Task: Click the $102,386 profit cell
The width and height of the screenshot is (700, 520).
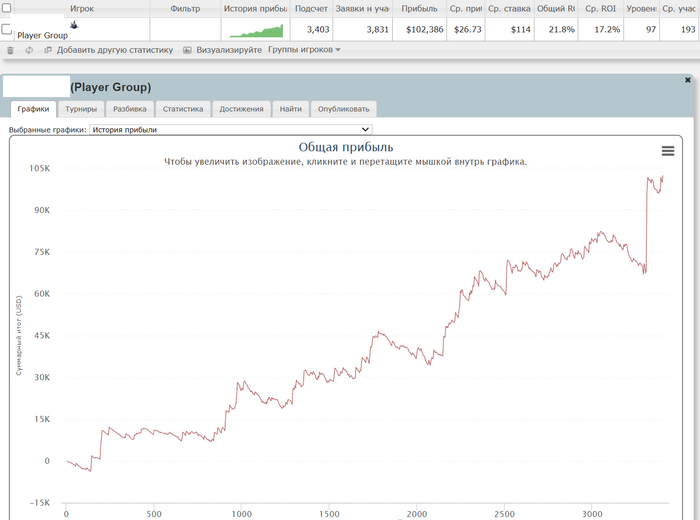Action: (x=425, y=29)
